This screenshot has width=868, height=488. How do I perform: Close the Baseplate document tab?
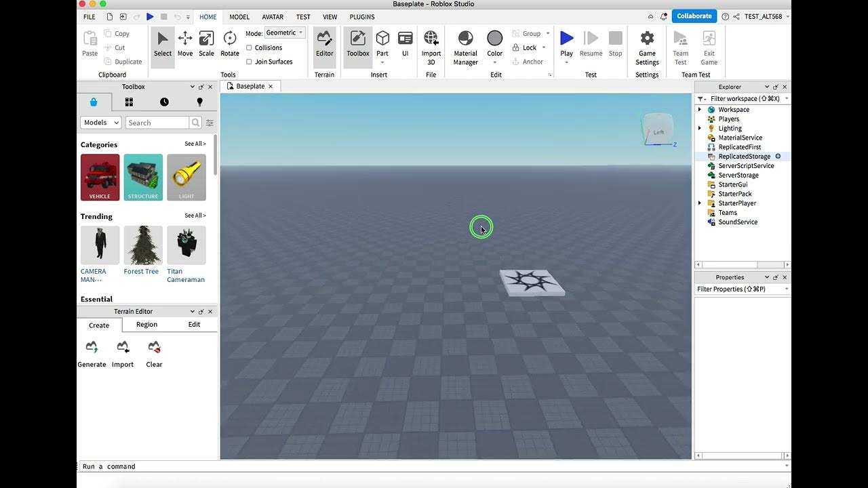[x=271, y=86]
